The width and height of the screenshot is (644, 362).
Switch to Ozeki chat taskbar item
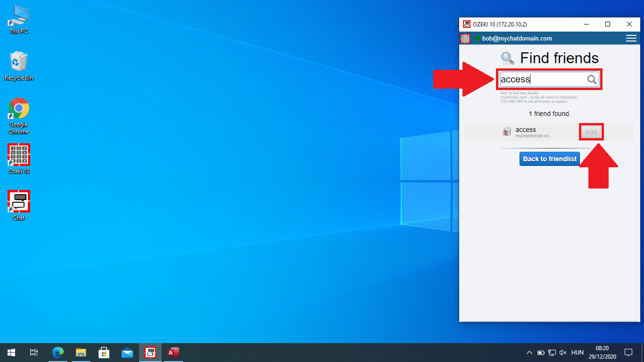click(x=150, y=353)
